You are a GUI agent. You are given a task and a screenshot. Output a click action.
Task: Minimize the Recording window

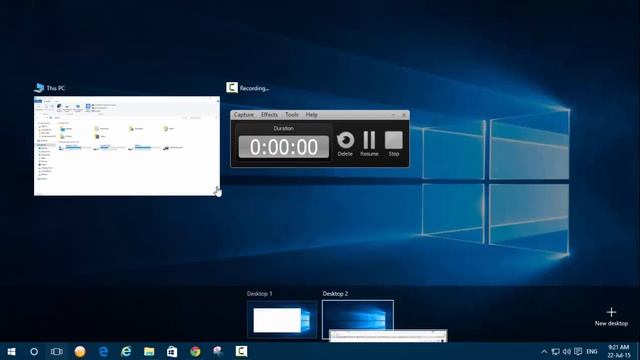[393, 115]
